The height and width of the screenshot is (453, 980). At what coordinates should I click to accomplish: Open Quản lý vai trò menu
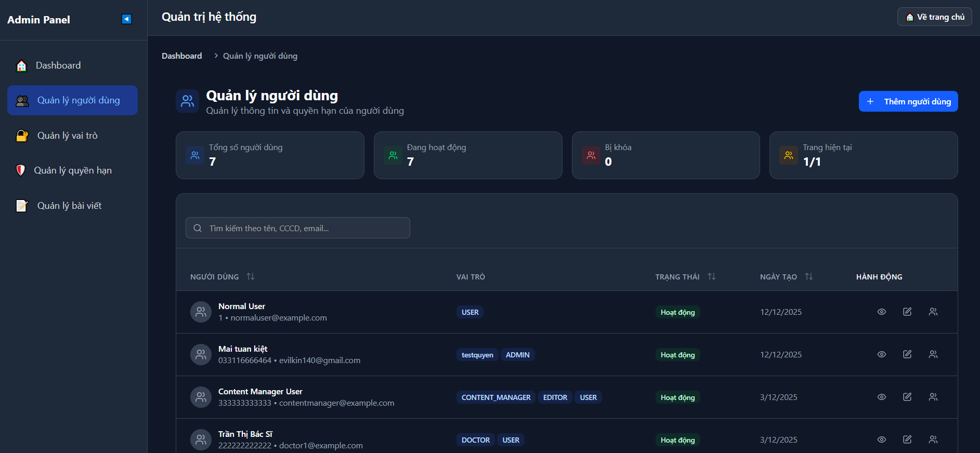[x=67, y=136]
